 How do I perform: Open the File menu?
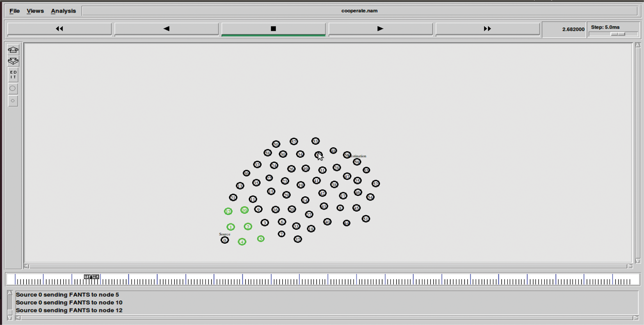coord(14,11)
